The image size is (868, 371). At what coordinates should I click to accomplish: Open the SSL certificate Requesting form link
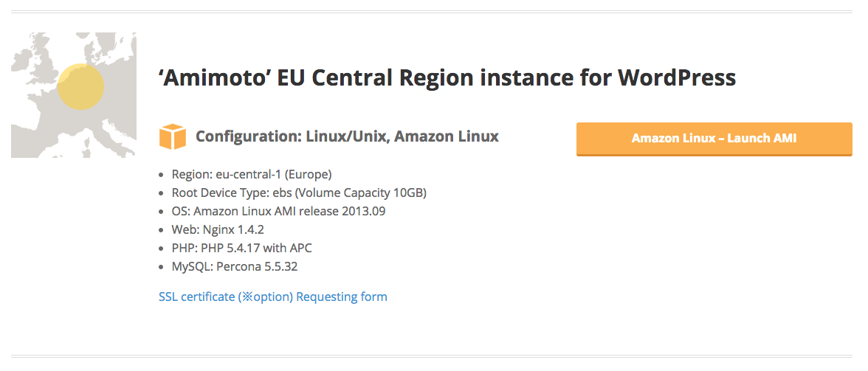click(273, 297)
